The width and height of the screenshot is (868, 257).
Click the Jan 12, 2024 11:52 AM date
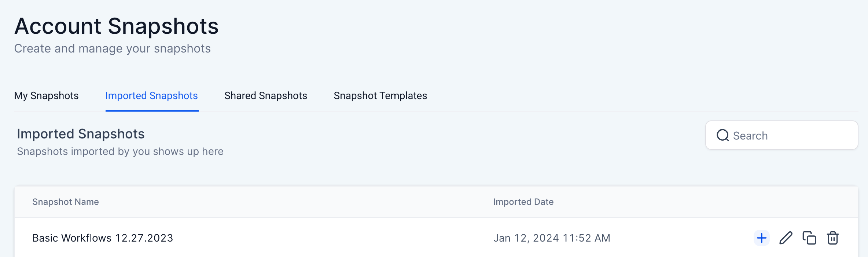[551, 238]
